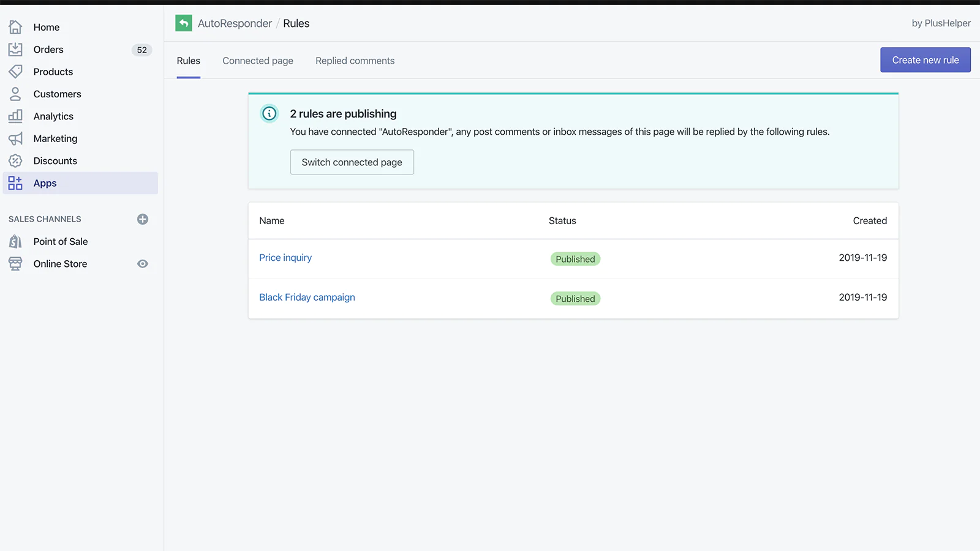Open the Replied comments tab
Screen dimensions: 980x551
pos(355,61)
